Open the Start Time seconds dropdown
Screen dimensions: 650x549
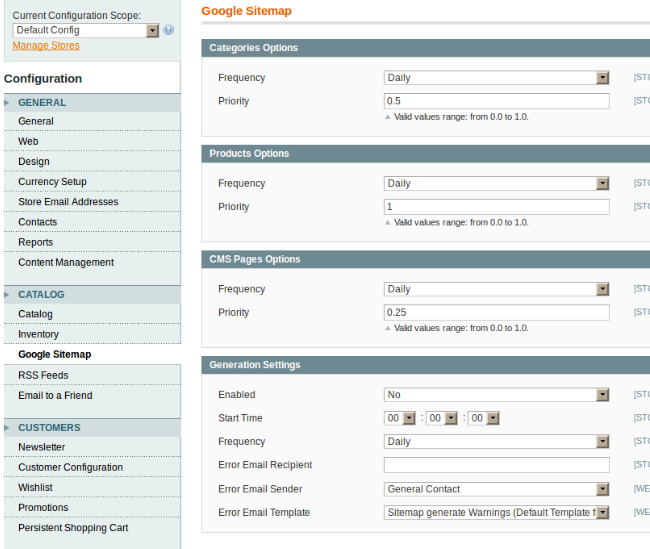coord(484,418)
